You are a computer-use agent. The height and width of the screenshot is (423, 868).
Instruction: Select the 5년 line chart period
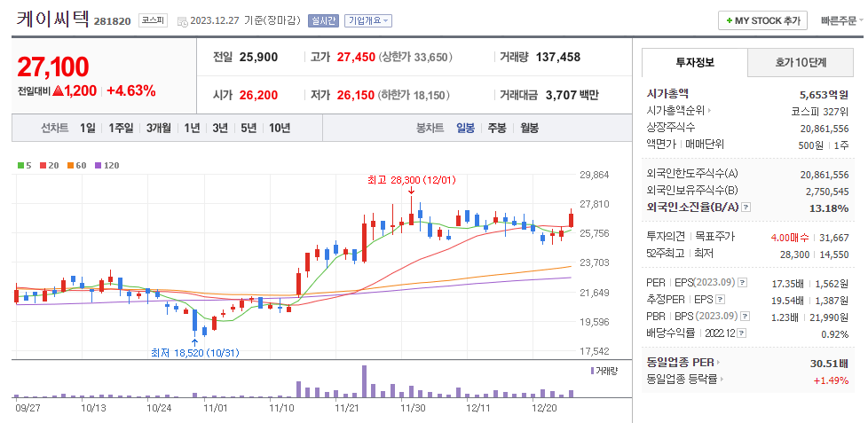coord(249,129)
